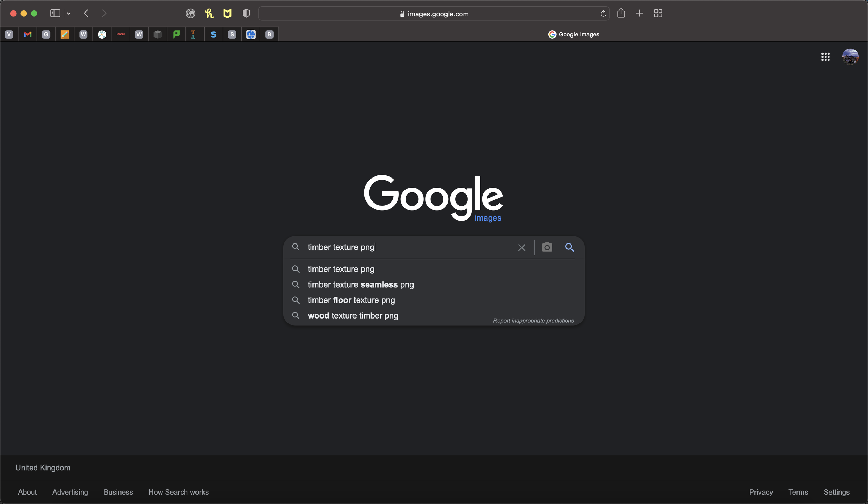Image resolution: width=868 pixels, height=504 pixels.
Task: Switch to the pinned pencil notepad tab
Action: click(x=65, y=34)
